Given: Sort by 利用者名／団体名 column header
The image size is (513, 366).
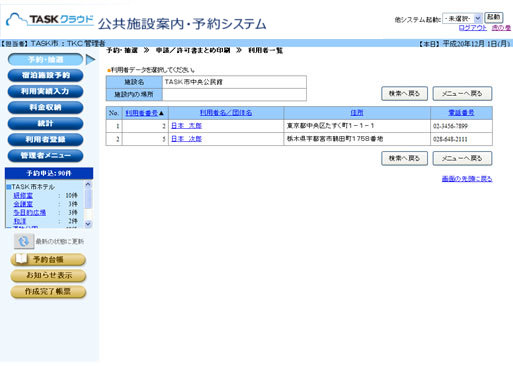Looking at the screenshot, I should pyautogui.click(x=226, y=113).
